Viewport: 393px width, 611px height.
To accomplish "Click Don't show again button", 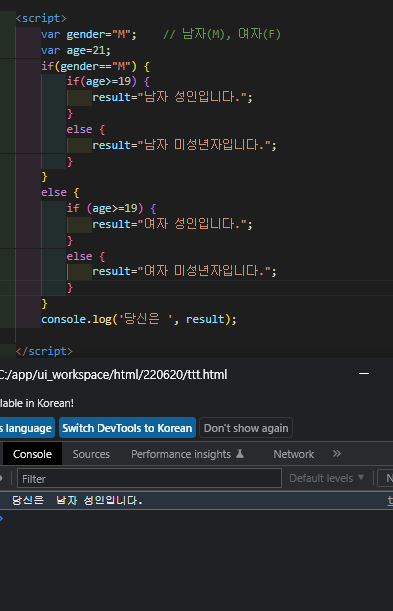I will point(246,428).
